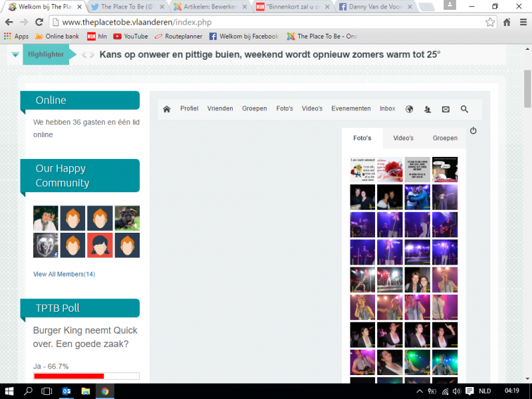This screenshot has width=532, height=399.
Task: Open the YouTube bookmark
Action: (x=130, y=37)
